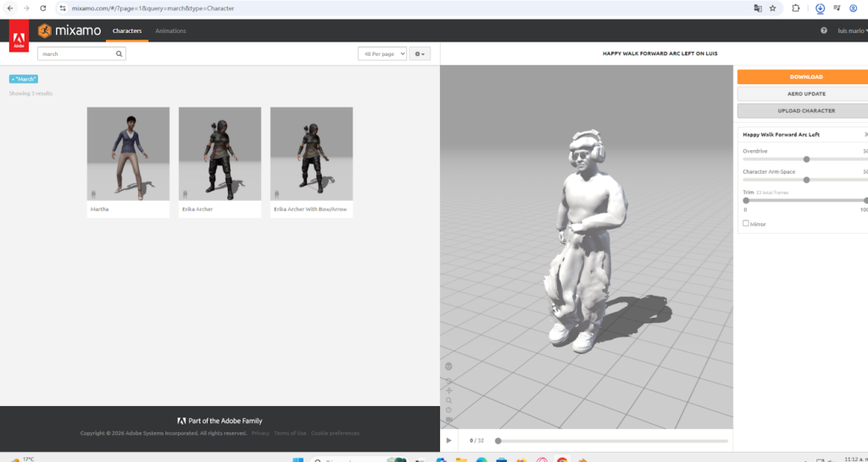The width and height of the screenshot is (868, 462).
Task: Click the magnifier icon in search box
Action: click(x=119, y=53)
